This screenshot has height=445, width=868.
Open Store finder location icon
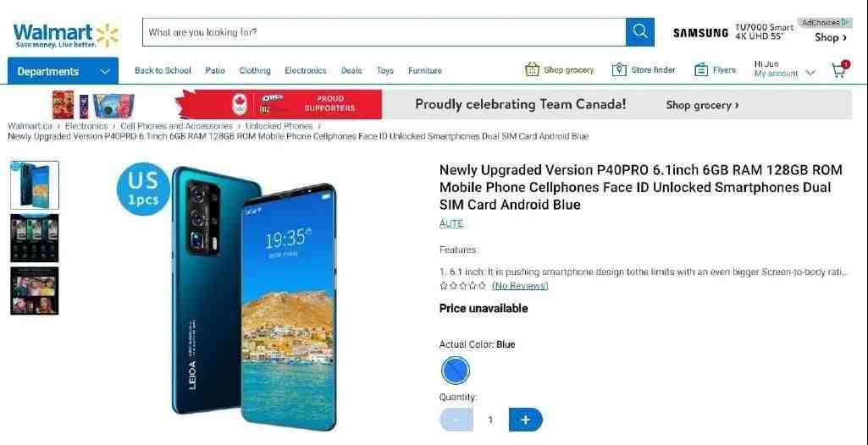pyautogui.click(x=619, y=70)
